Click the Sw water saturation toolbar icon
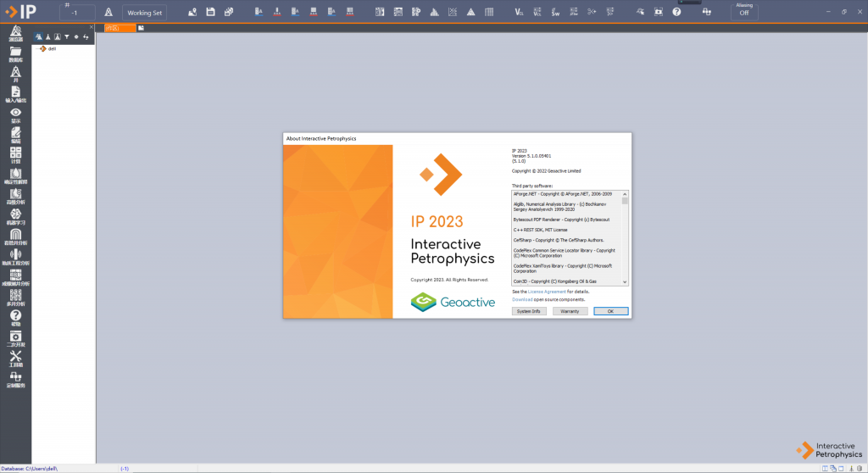The image size is (868, 473). pos(555,12)
